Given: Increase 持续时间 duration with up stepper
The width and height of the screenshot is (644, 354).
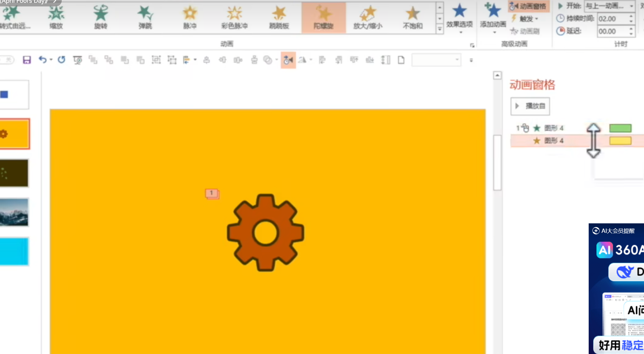Looking at the screenshot, I should pyautogui.click(x=631, y=17).
